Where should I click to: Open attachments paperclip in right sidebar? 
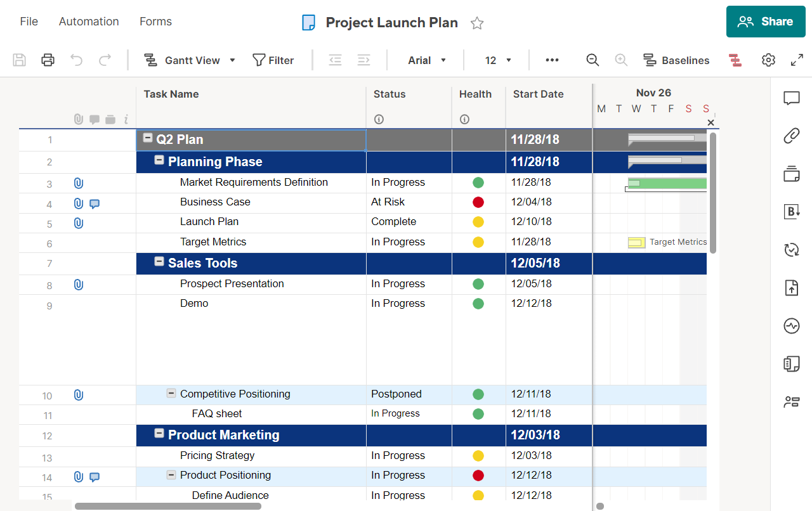pos(791,136)
